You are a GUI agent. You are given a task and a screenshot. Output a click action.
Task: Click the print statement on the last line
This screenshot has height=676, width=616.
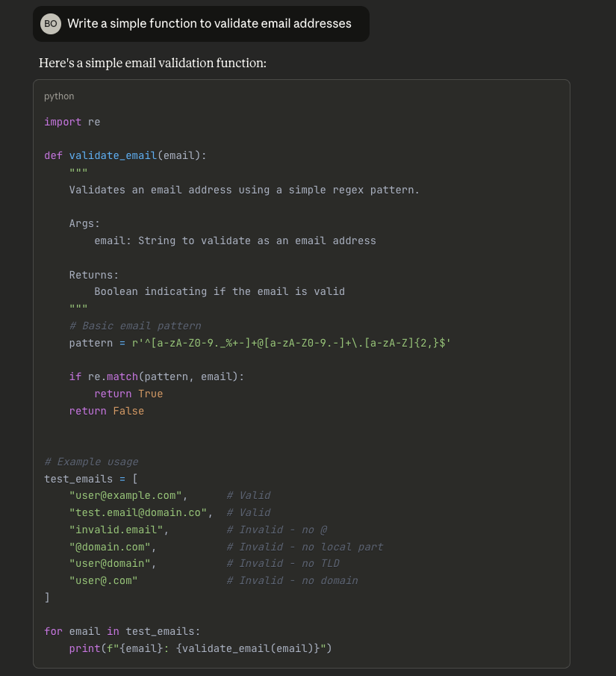point(200,648)
